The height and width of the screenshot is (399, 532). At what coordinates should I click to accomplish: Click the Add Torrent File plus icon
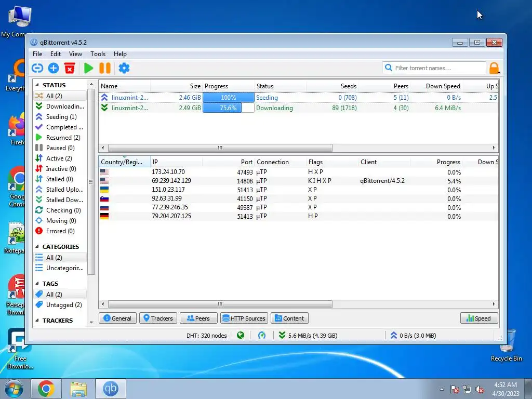54,68
